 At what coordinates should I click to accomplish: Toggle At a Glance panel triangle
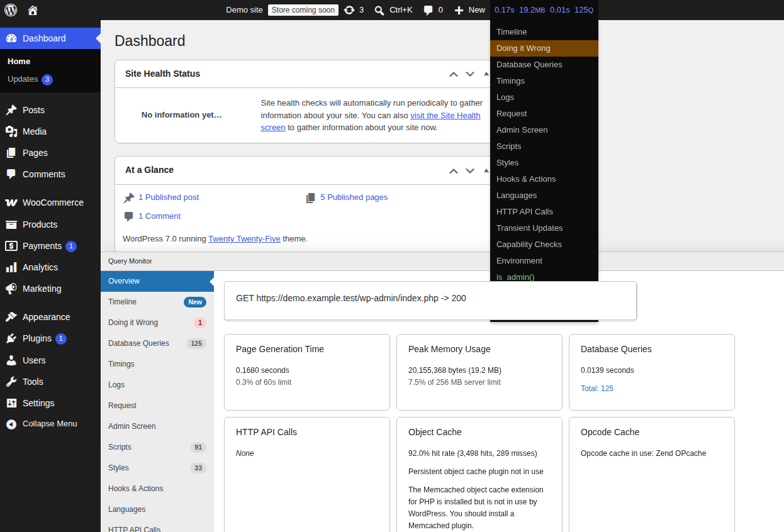coord(486,170)
